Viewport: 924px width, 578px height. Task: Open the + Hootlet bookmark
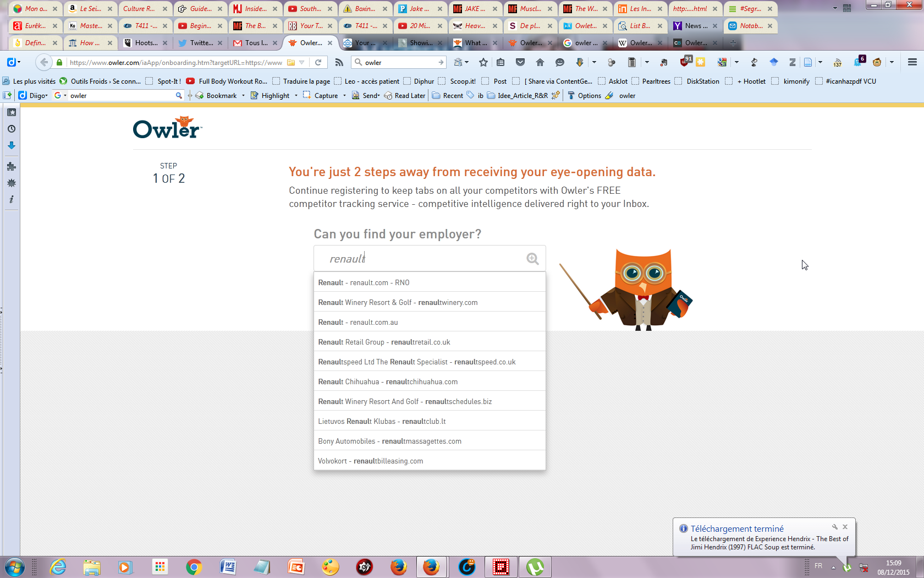coord(745,81)
